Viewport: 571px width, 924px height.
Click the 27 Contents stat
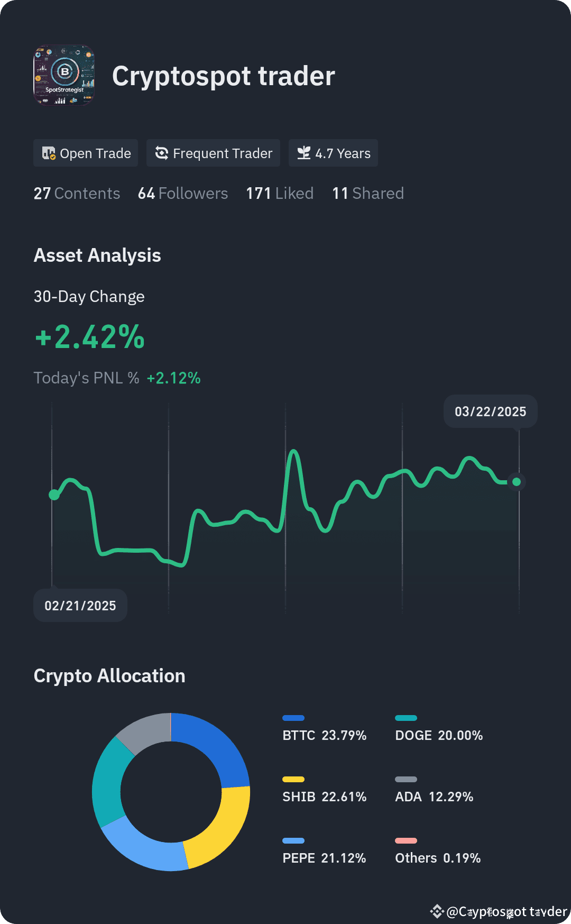click(x=77, y=194)
